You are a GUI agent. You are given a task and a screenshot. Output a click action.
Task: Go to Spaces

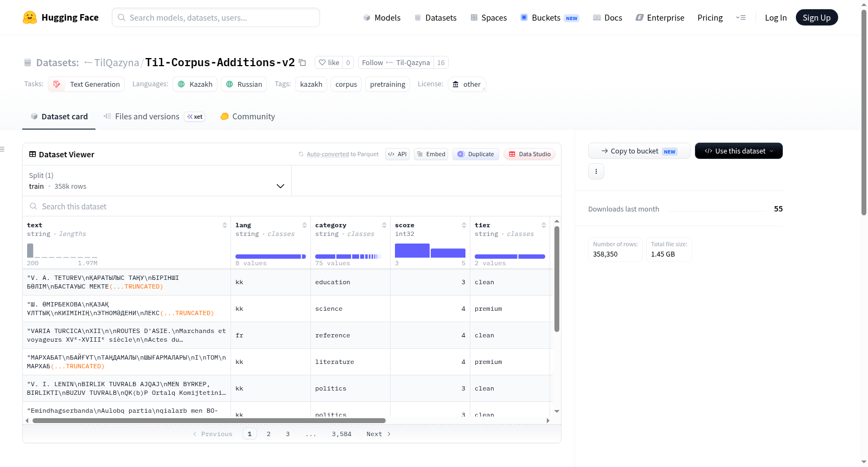point(488,17)
